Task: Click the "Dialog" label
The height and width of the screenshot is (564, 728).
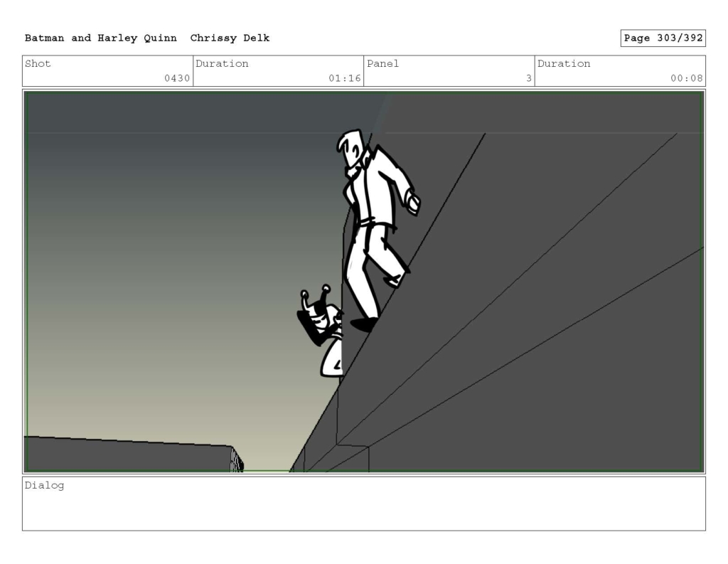Action: coord(44,486)
